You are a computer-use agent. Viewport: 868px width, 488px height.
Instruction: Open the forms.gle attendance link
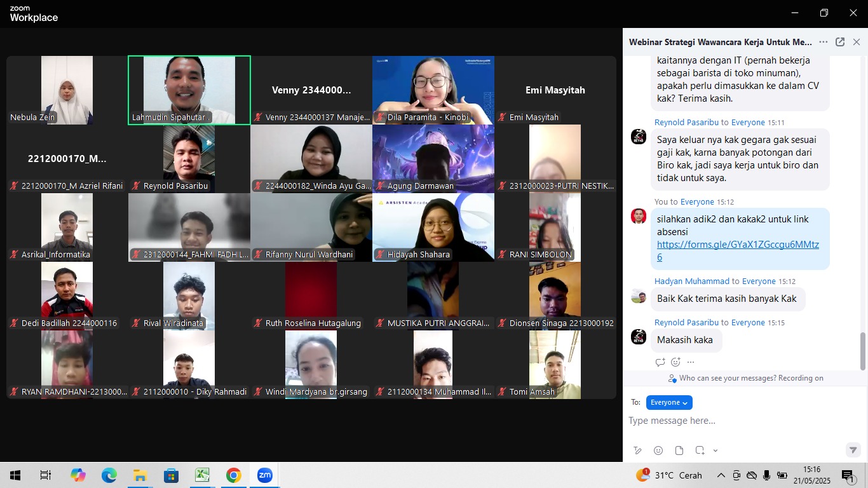pos(737,250)
